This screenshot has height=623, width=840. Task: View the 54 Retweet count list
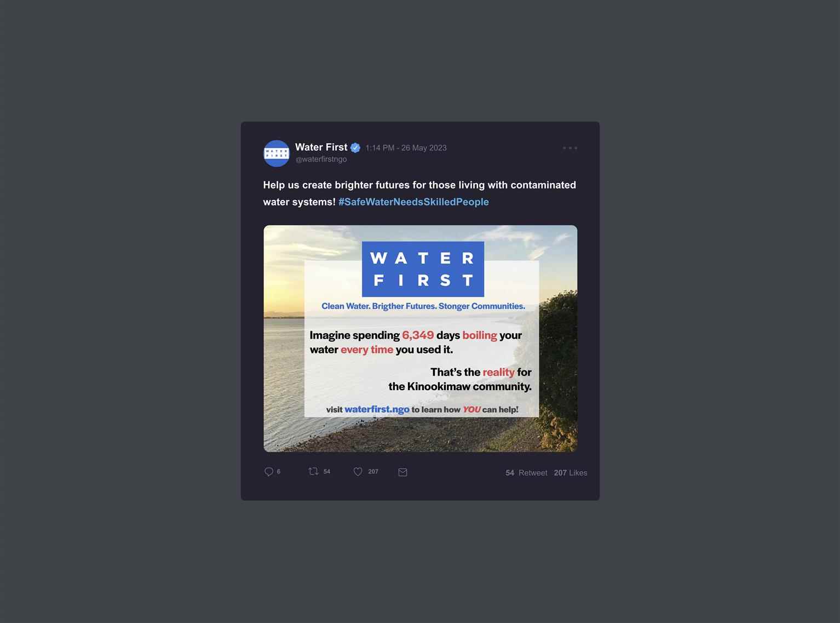click(x=526, y=473)
